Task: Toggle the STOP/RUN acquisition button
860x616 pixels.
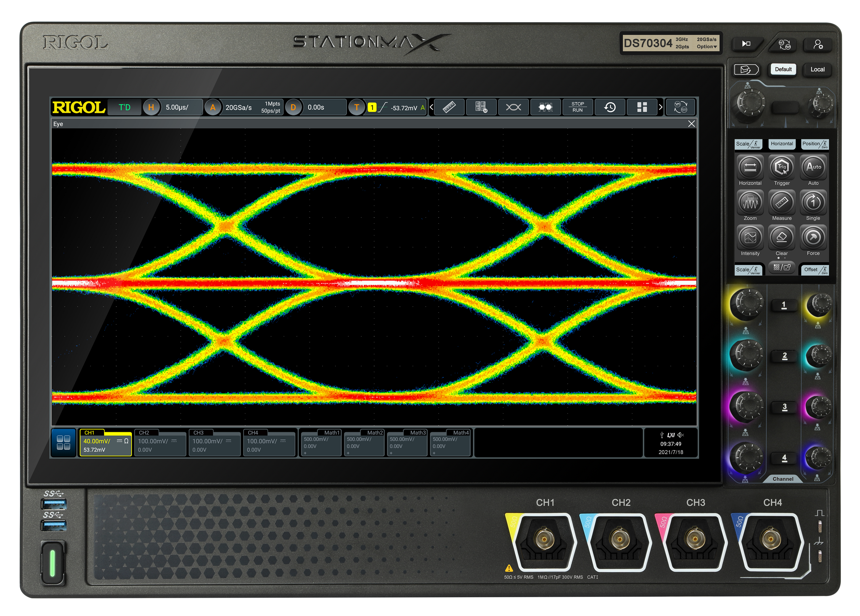Action: [x=577, y=107]
